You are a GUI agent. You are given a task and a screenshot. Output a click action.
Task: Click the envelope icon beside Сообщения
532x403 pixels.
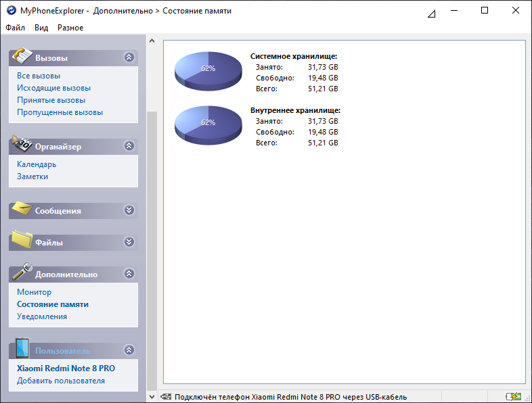(22, 208)
